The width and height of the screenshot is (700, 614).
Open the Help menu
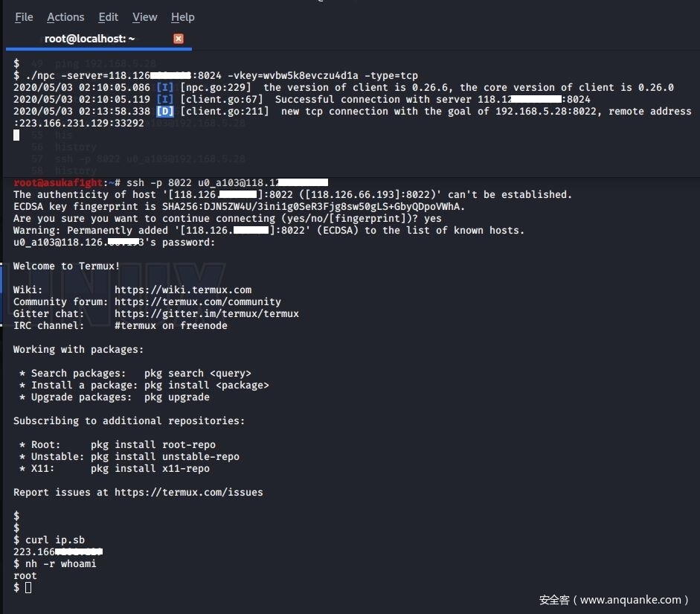point(182,17)
